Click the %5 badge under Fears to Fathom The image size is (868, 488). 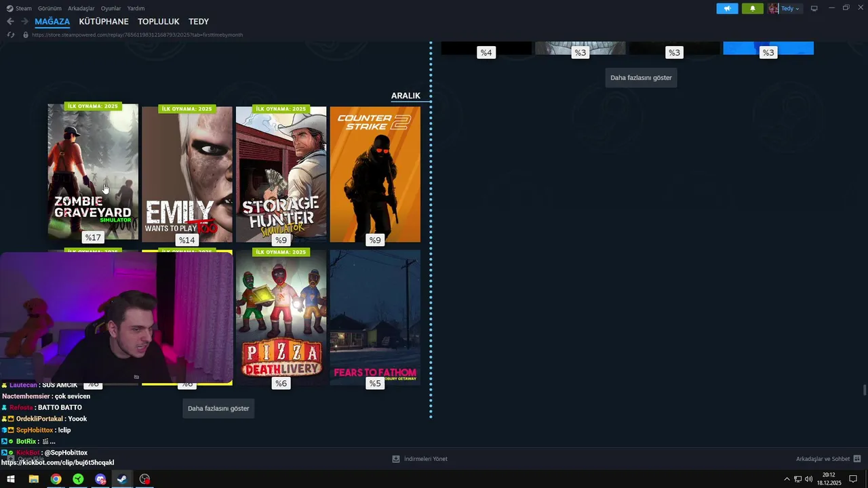375,384
